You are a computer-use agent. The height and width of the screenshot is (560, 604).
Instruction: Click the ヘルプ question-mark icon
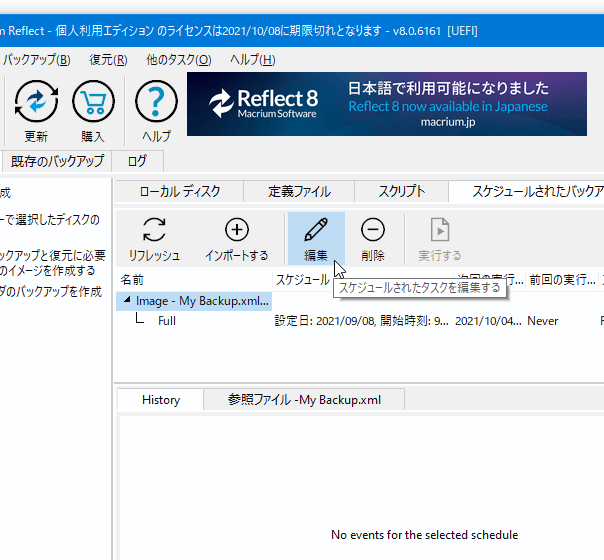[x=156, y=101]
